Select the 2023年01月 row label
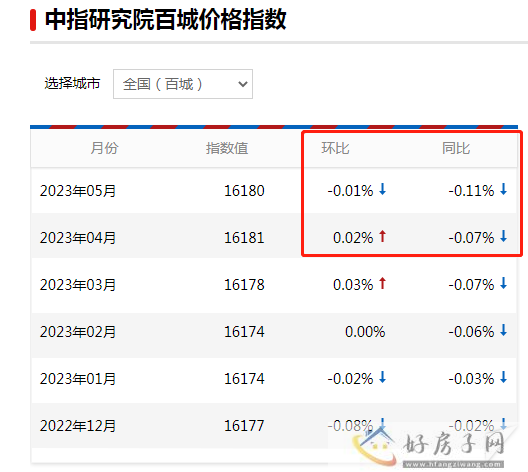 point(78,379)
